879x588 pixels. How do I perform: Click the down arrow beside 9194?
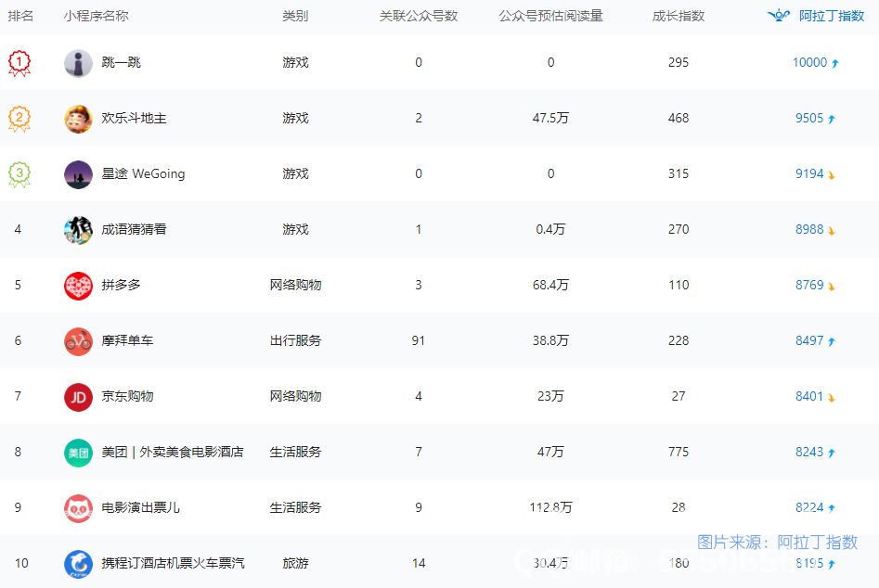[832, 174]
